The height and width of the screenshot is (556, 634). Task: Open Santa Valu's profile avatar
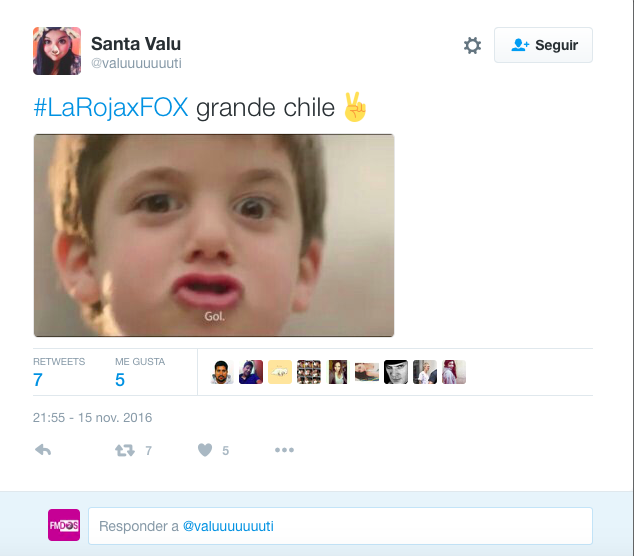pyautogui.click(x=57, y=51)
